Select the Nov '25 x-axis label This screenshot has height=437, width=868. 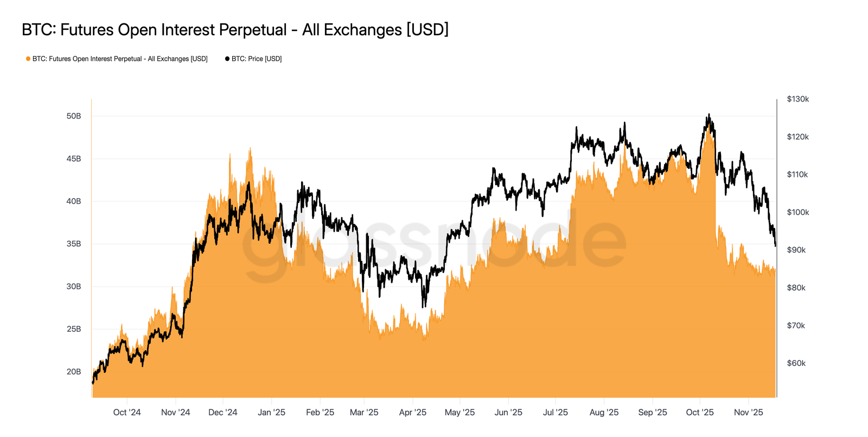click(x=749, y=413)
